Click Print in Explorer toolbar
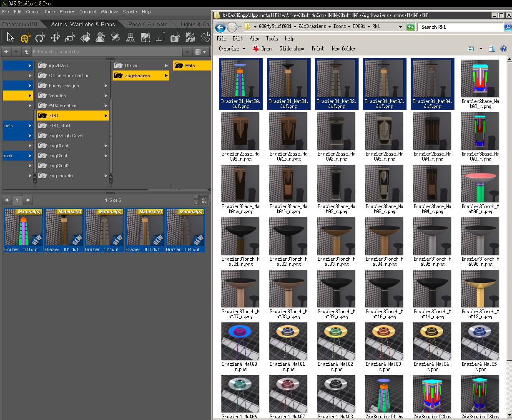The width and height of the screenshot is (512, 420). pos(318,49)
